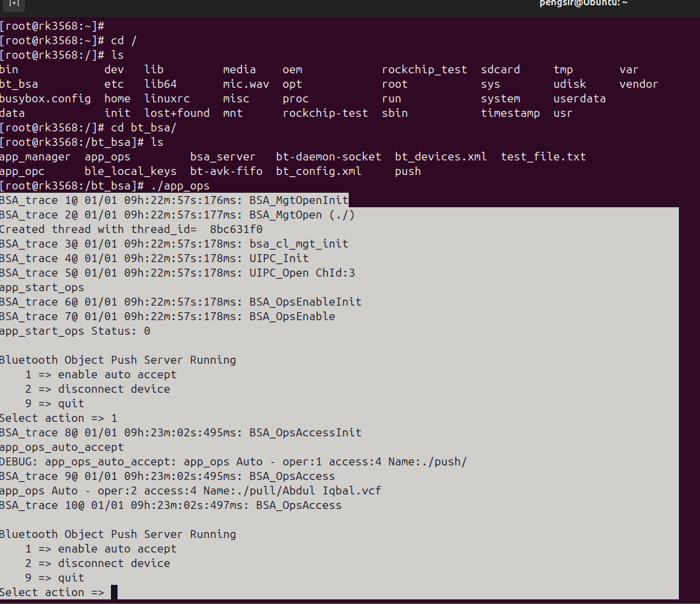
Task: Click the 'udisk' directory entry
Action: point(570,84)
